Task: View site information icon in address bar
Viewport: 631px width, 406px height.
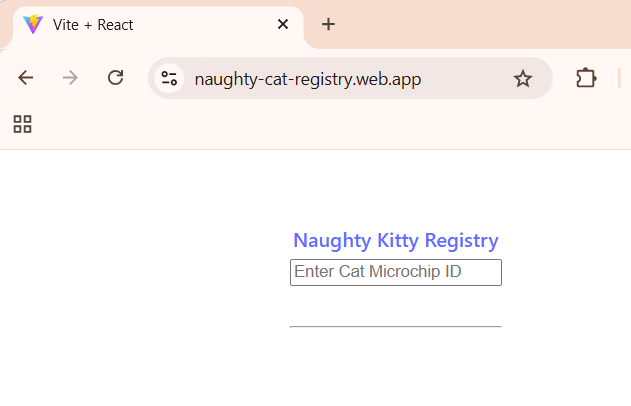Action: pos(169,78)
